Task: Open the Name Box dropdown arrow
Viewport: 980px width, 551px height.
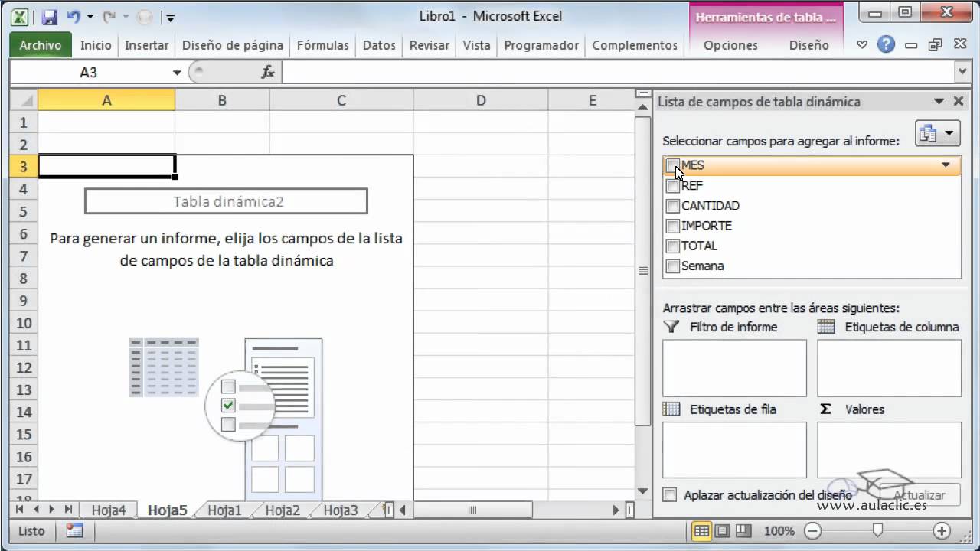Action: [x=177, y=73]
